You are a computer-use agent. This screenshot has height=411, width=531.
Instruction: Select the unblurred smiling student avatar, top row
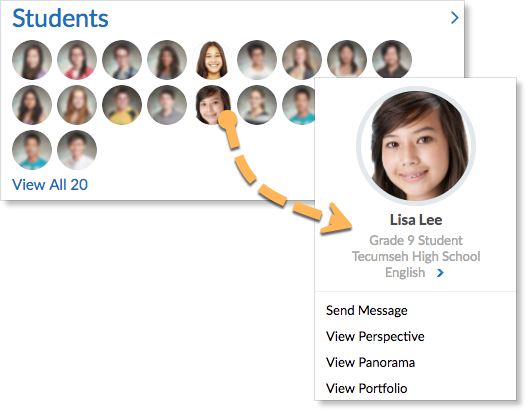[x=212, y=60]
